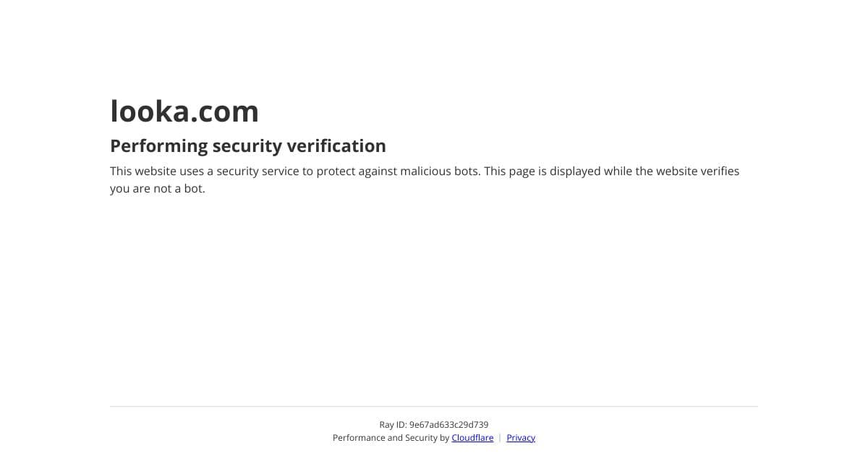Screen dimensions: 868x456
Task: Click "This website" at paragraph start
Action: click(x=143, y=172)
